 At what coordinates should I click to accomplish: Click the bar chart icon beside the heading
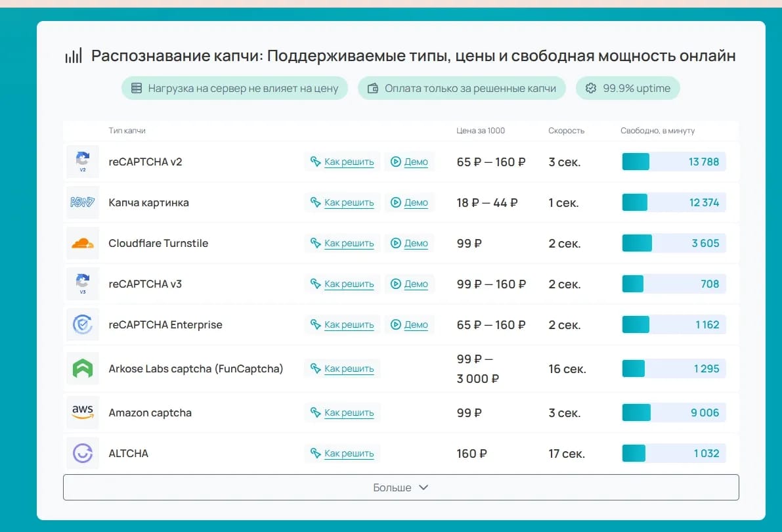74,55
